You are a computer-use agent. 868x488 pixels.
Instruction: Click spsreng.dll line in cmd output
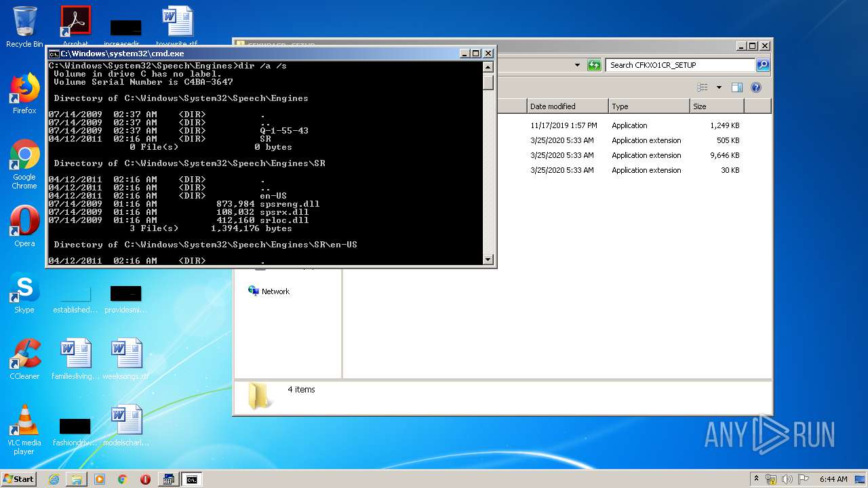pos(184,204)
